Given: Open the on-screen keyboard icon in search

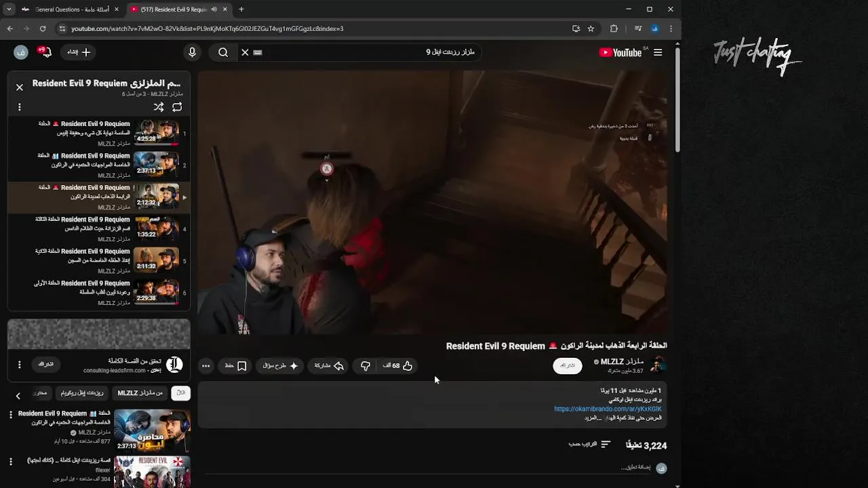Looking at the screenshot, I should click(258, 52).
